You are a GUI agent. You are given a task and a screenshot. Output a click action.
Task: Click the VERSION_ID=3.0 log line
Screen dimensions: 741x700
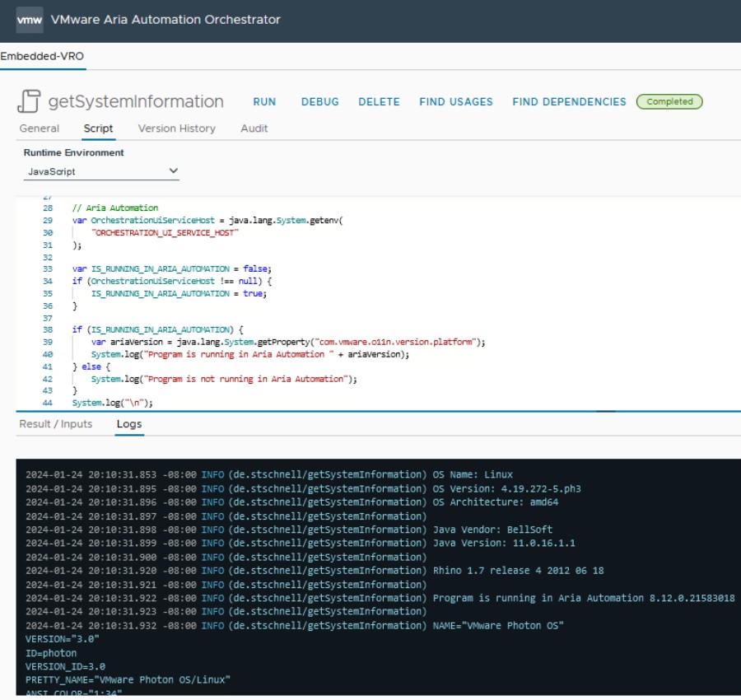65,666
